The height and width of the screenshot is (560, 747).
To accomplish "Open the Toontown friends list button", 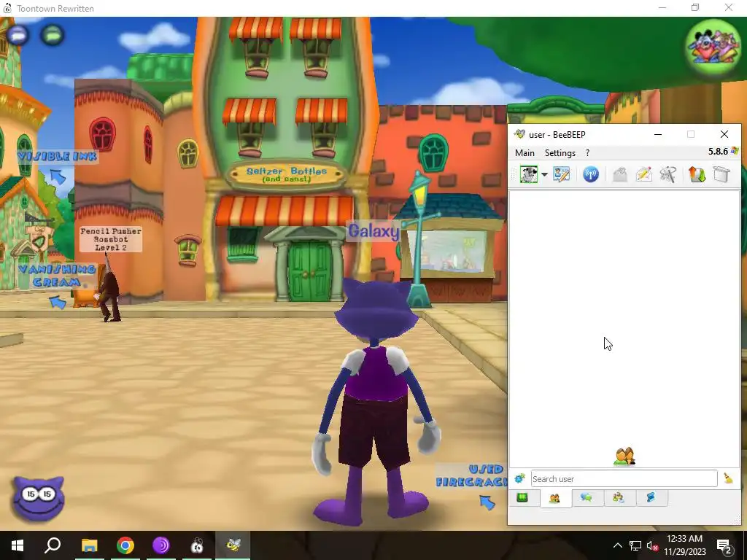I will pos(713,47).
